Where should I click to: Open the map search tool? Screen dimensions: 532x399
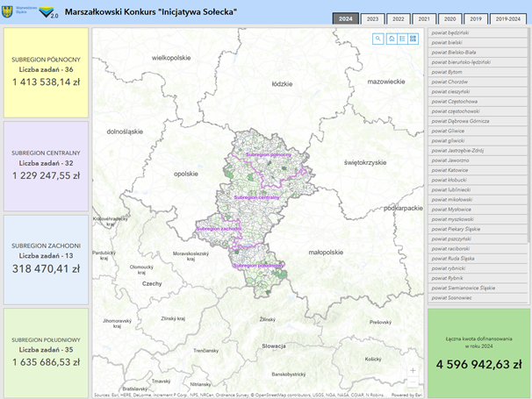(378, 39)
